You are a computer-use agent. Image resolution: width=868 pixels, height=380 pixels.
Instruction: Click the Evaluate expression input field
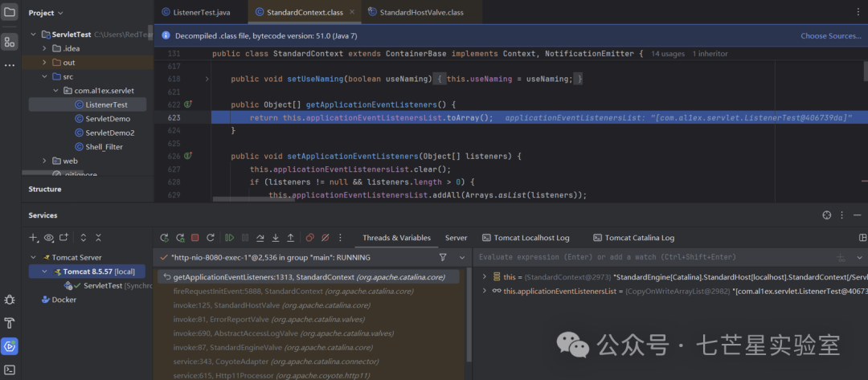pyautogui.click(x=653, y=257)
